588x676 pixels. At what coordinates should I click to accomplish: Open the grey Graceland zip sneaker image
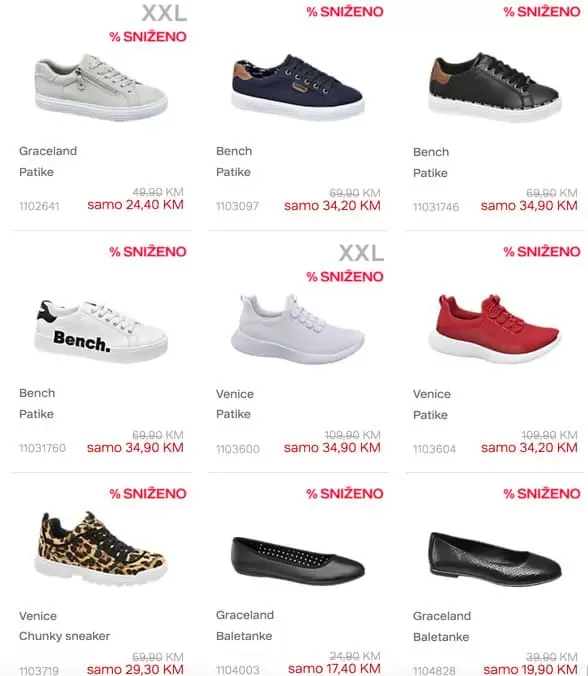click(x=101, y=87)
